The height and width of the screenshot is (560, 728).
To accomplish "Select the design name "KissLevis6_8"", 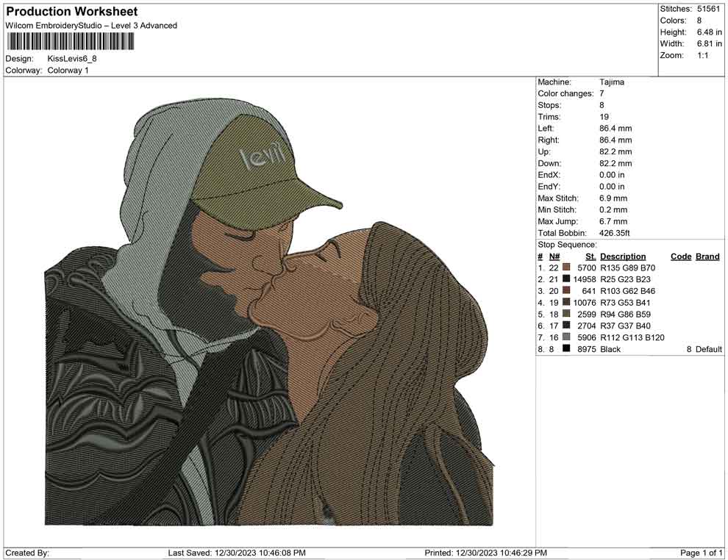I will click(72, 59).
